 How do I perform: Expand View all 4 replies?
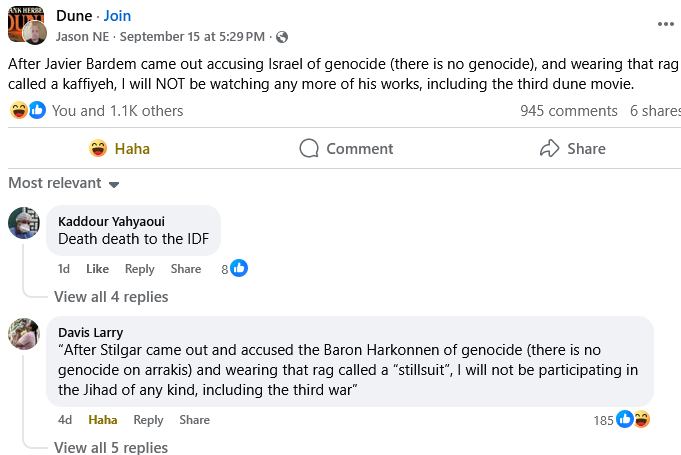coord(111,296)
